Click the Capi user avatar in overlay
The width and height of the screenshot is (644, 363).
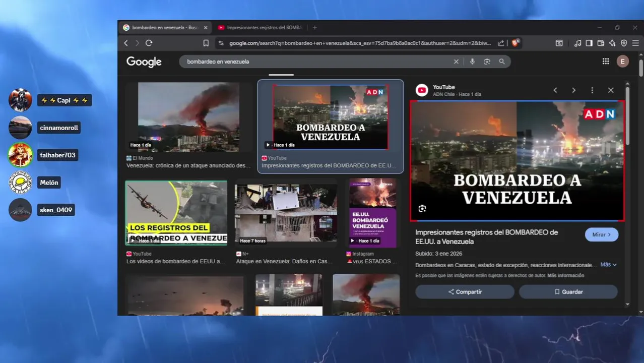click(x=20, y=100)
